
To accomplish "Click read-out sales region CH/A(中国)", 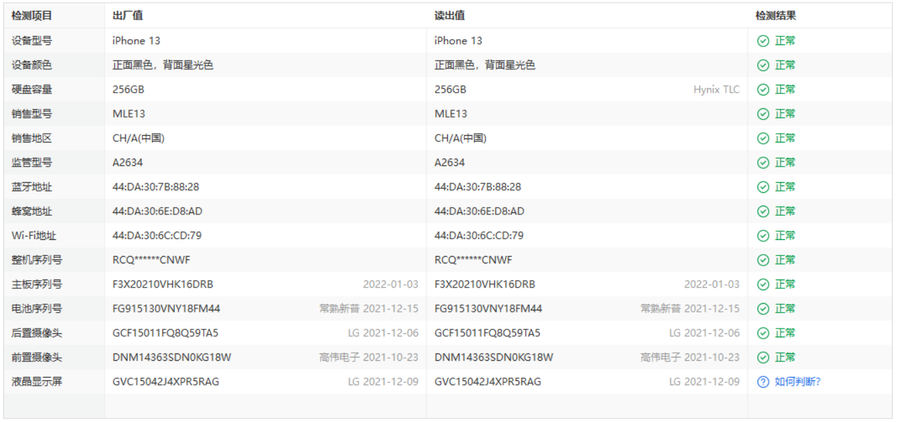I will (x=460, y=138).
